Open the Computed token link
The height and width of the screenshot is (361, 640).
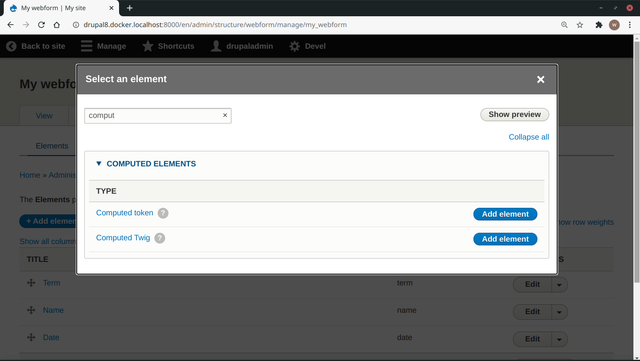(124, 213)
